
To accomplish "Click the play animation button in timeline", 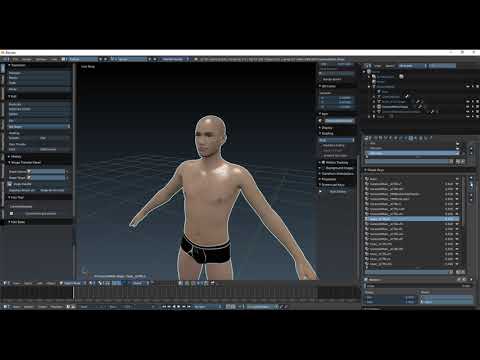I will pos(179,306).
